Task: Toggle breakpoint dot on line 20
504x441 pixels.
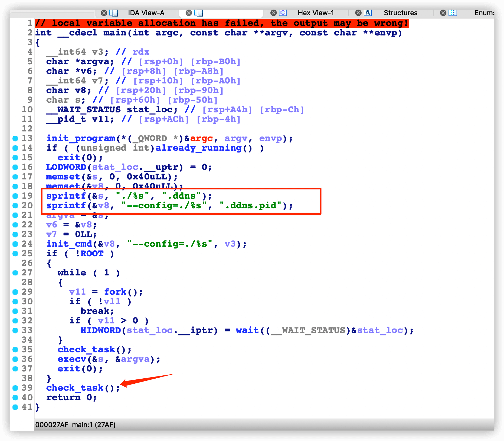Action: 15,205
